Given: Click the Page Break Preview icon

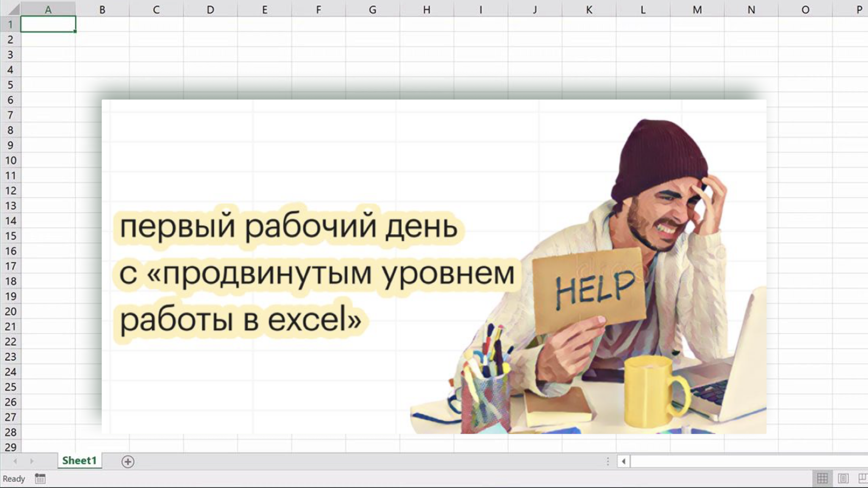Looking at the screenshot, I should 863,479.
